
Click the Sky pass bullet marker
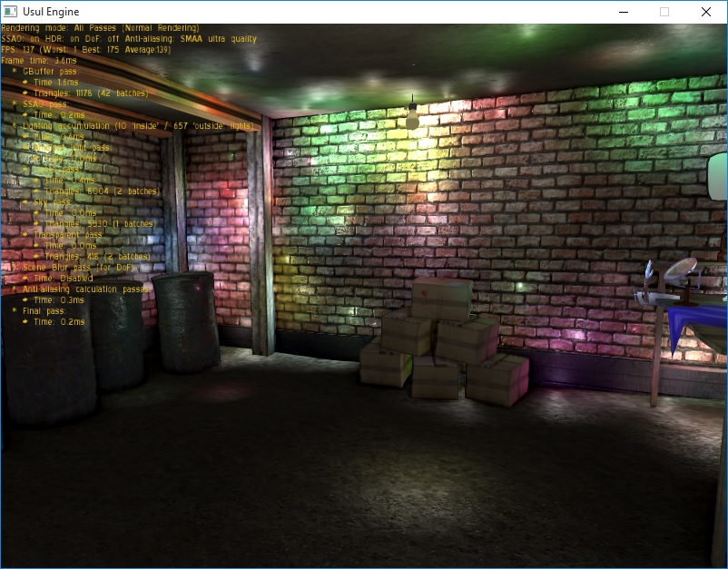click(24, 203)
